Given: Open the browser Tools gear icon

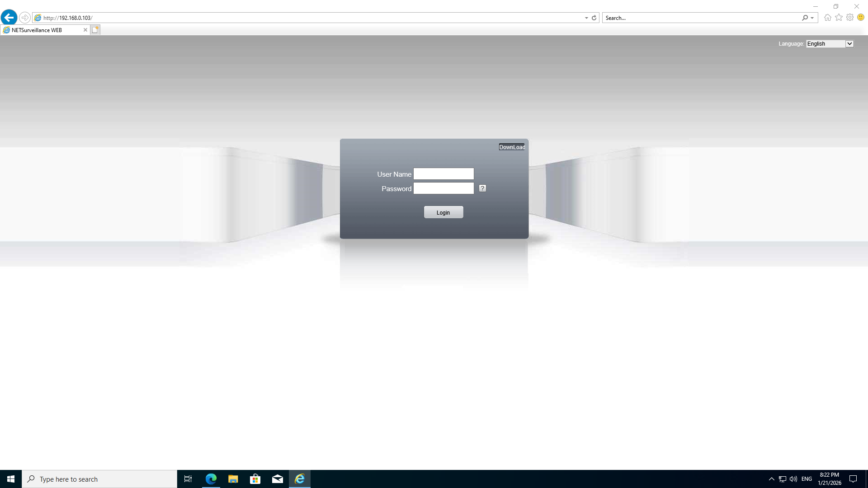Looking at the screenshot, I should click(x=850, y=17).
